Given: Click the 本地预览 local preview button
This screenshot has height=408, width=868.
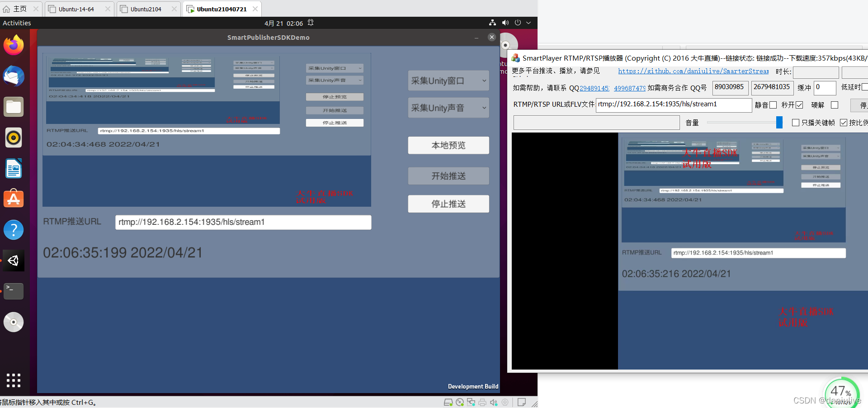Looking at the screenshot, I should (x=448, y=145).
